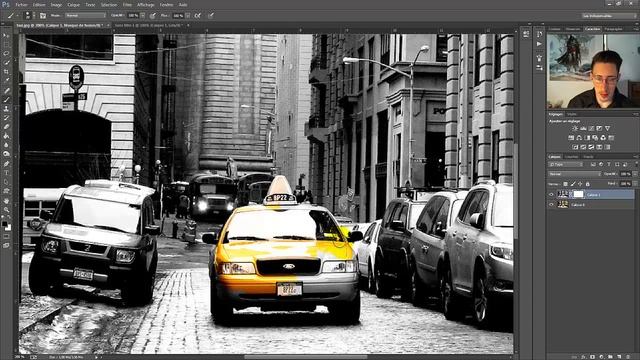Add a Hue/Saturation adjustment
640x360 pixels.
click(x=571, y=138)
